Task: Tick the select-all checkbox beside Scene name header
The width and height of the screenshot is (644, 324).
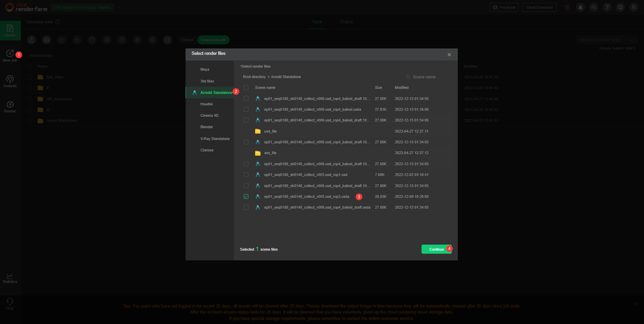Action: tap(246, 87)
